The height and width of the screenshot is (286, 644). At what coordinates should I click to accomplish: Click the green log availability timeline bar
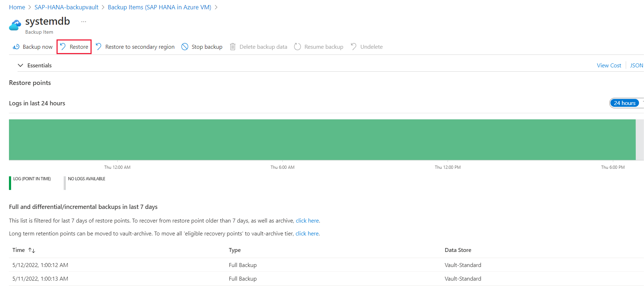click(322, 139)
